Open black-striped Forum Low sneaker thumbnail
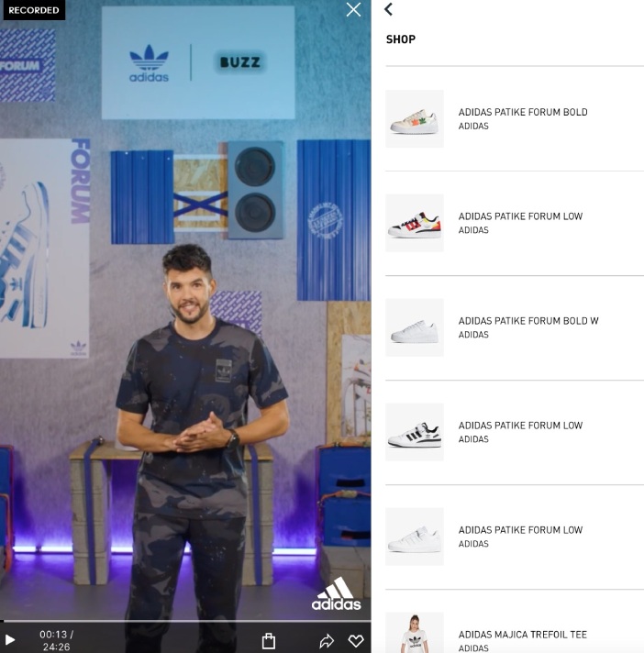644x653 pixels. click(x=415, y=432)
